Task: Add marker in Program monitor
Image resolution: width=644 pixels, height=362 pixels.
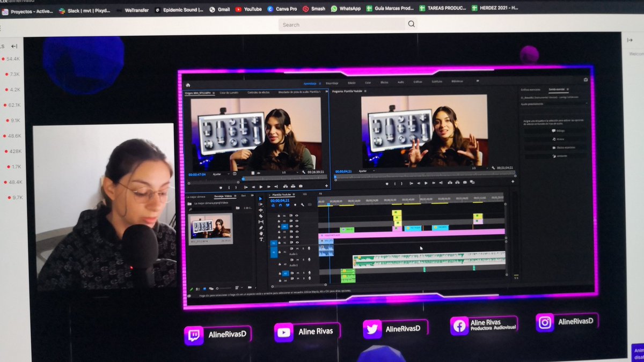Action: pos(387,183)
